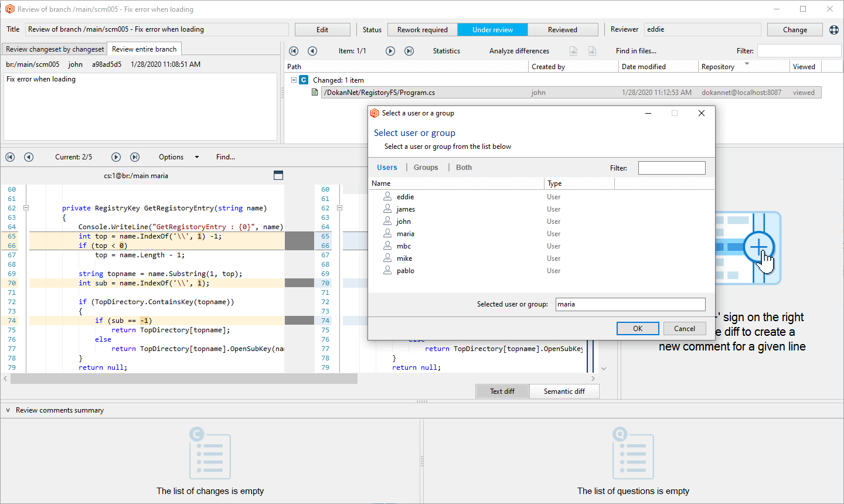Go to previous item in file list

pos(312,51)
